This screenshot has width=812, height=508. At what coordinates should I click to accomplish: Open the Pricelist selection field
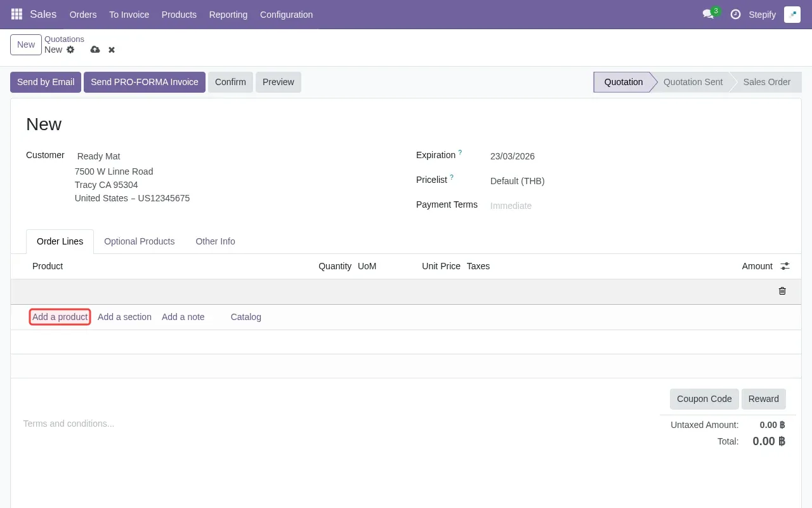[x=517, y=181]
